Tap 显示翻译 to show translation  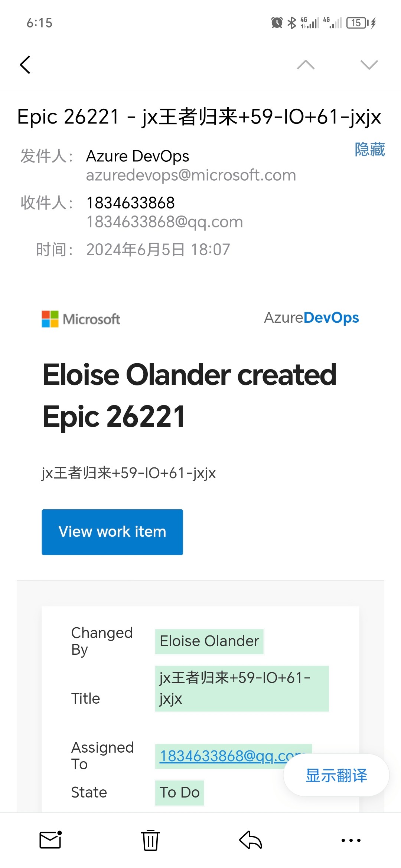[336, 775]
